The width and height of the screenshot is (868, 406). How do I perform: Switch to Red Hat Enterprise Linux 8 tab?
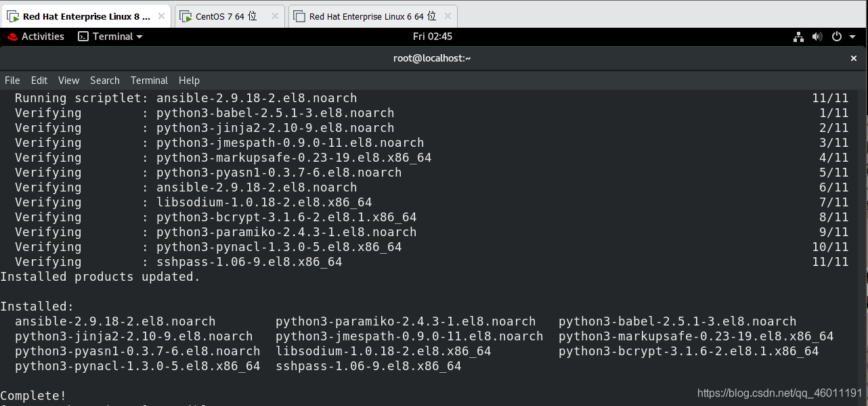click(87, 16)
